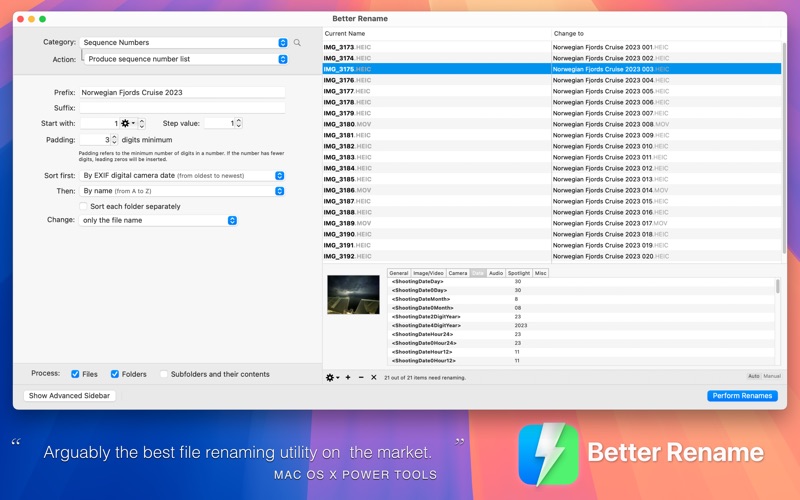The image size is (800, 500).
Task: Toggle the Files checkbox
Action: click(x=76, y=374)
